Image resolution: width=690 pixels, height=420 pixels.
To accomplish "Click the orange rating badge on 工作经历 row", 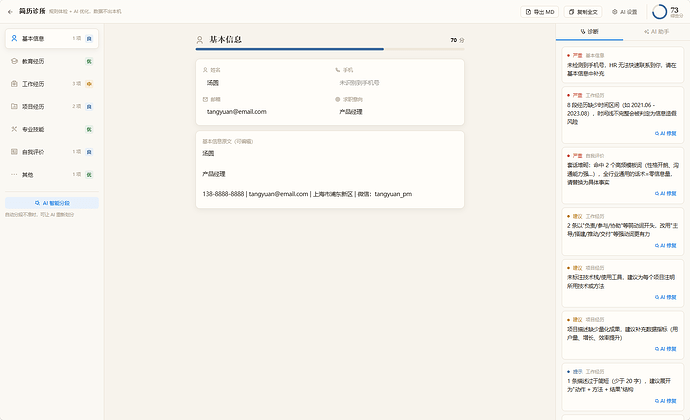I will 89,84.
